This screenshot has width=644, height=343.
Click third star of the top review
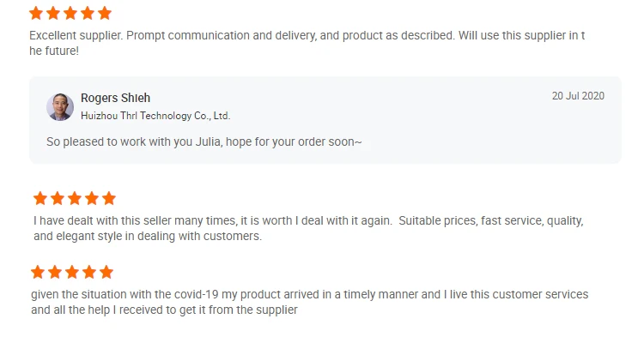pyautogui.click(x=70, y=13)
